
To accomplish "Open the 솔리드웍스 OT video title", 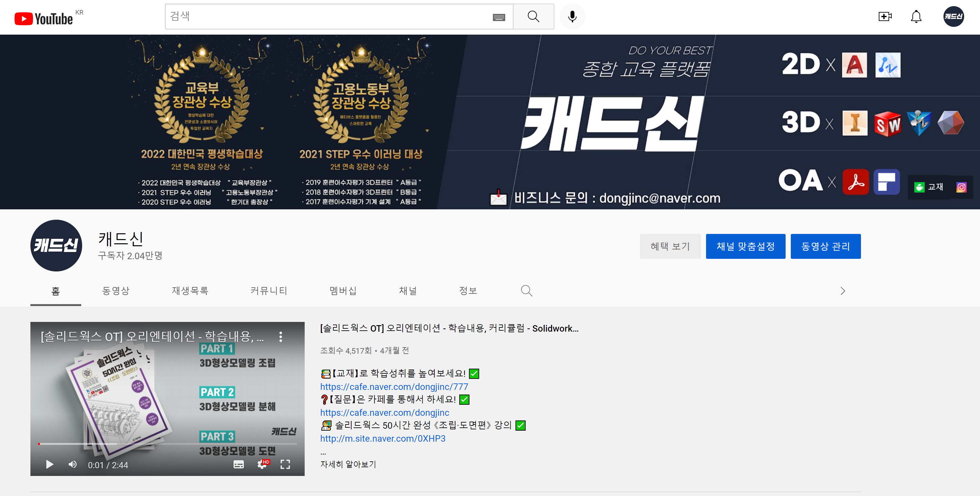I will (449, 328).
